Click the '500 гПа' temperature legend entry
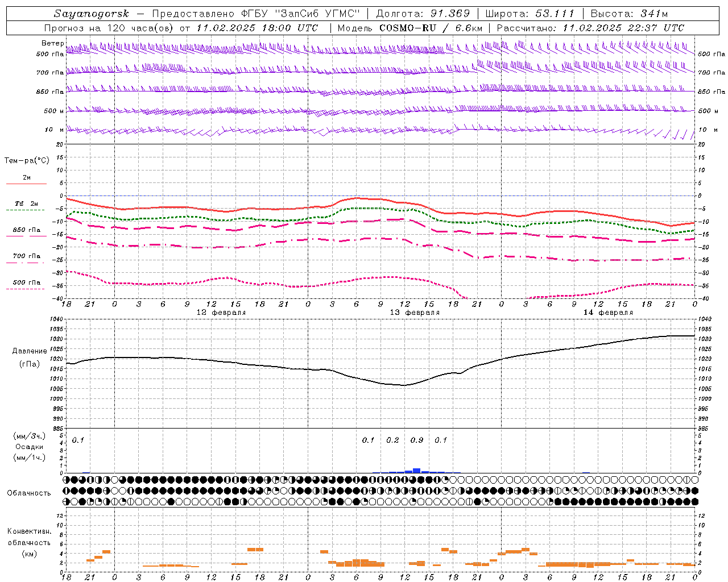 (26, 282)
